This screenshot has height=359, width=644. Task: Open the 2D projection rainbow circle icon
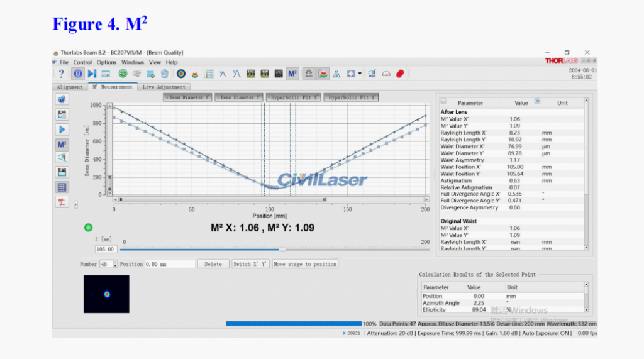tap(180, 74)
